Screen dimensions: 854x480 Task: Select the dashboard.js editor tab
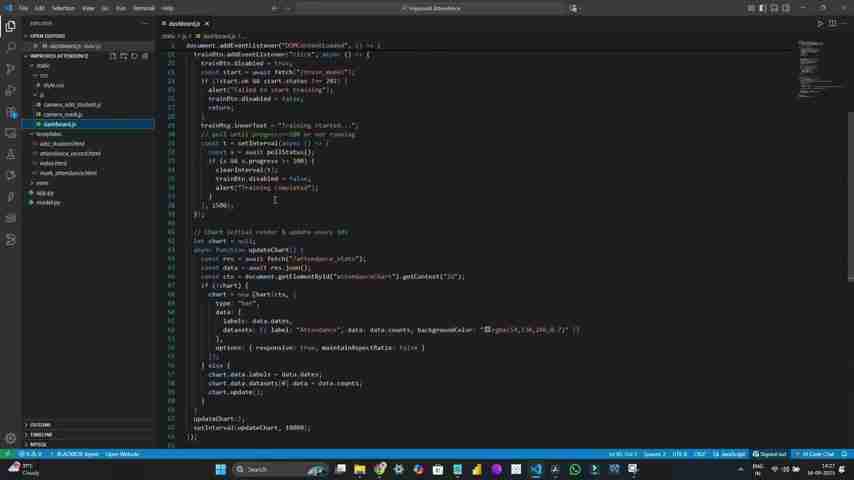point(184,23)
